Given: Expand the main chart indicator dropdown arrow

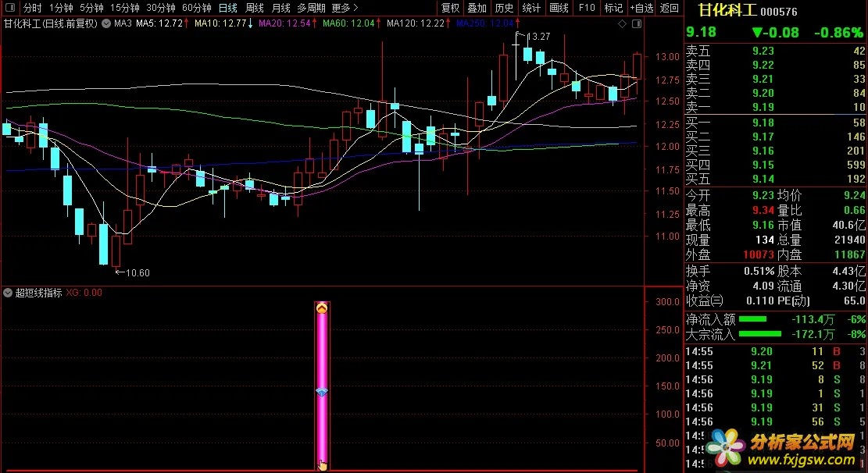Looking at the screenshot, I should (105, 23).
